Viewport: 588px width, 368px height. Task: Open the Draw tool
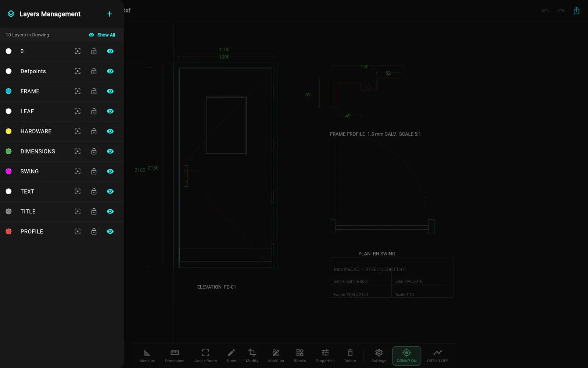click(232, 356)
